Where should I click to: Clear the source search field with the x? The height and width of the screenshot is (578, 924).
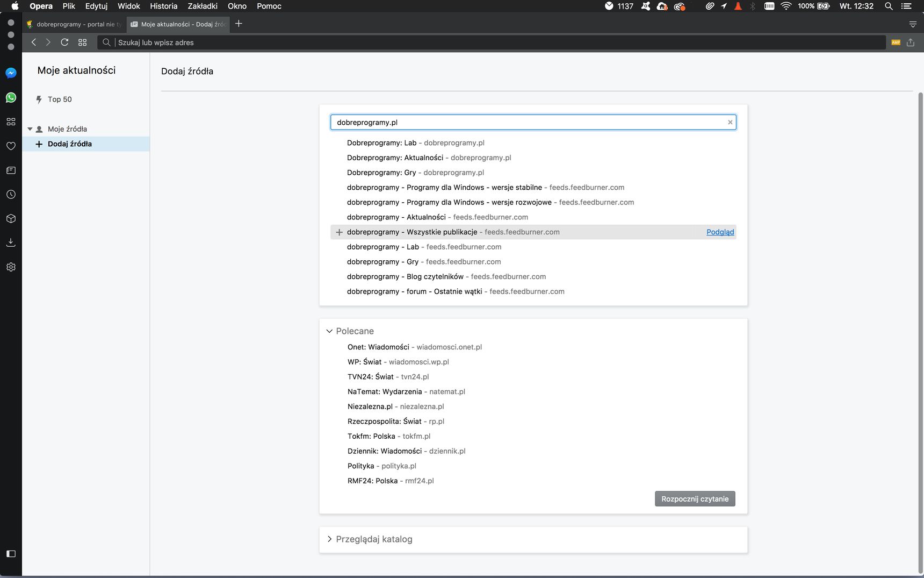(x=730, y=122)
